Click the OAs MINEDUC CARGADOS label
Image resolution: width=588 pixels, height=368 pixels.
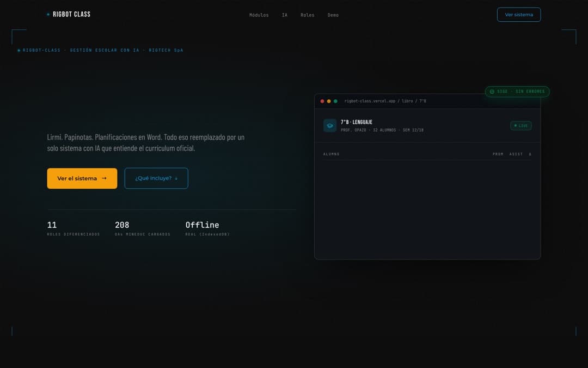point(143,234)
